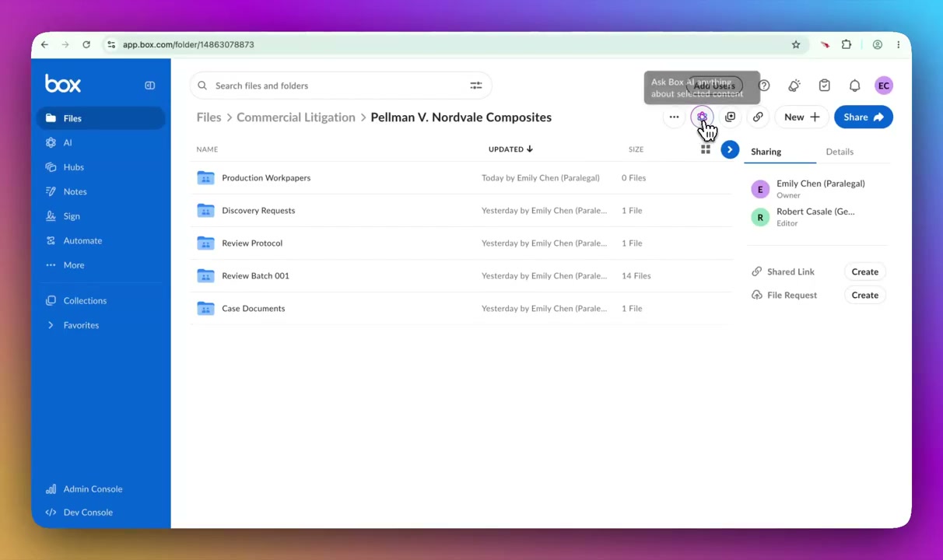Create a File Request
943x560 pixels.
click(x=864, y=296)
